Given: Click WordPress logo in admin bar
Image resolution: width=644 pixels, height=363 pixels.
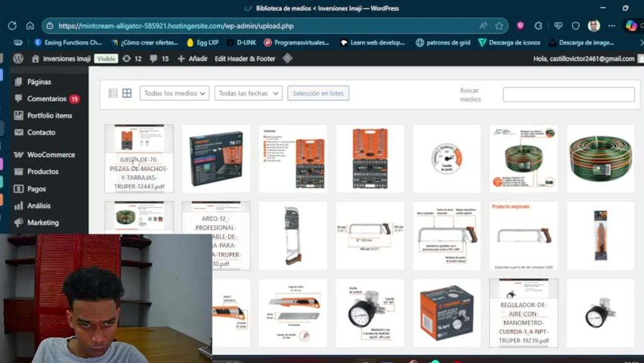Looking at the screenshot, I should click(x=18, y=58).
